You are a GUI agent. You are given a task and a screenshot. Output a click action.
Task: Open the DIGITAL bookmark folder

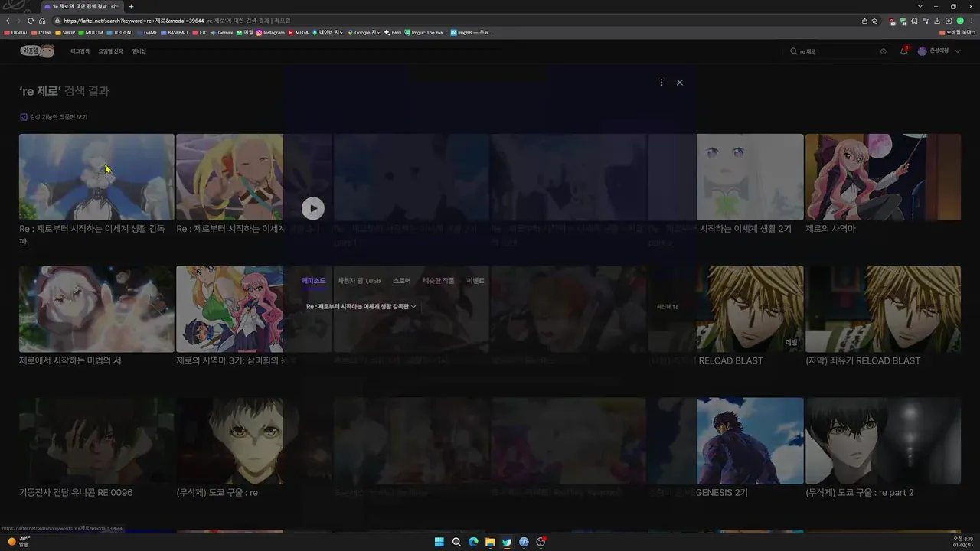pos(16,33)
